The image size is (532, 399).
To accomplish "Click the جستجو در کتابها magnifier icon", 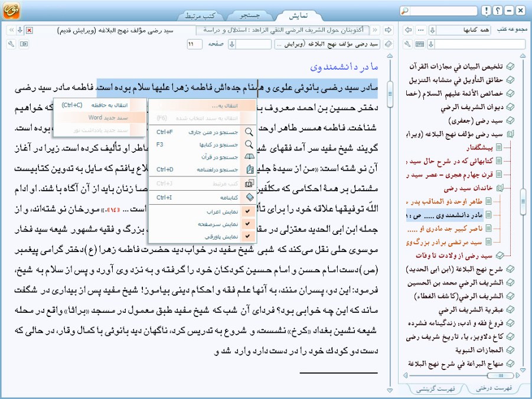I will click(249, 144).
